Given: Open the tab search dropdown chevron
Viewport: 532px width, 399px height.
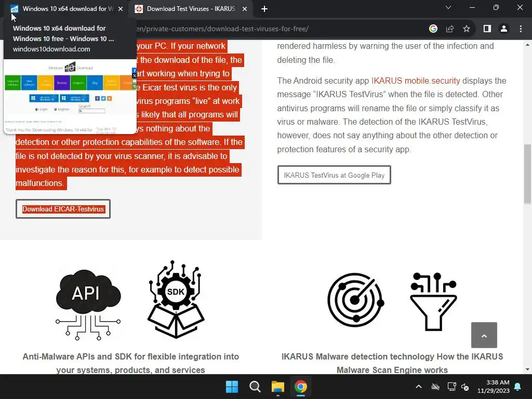Looking at the screenshot, I should 448,7.
